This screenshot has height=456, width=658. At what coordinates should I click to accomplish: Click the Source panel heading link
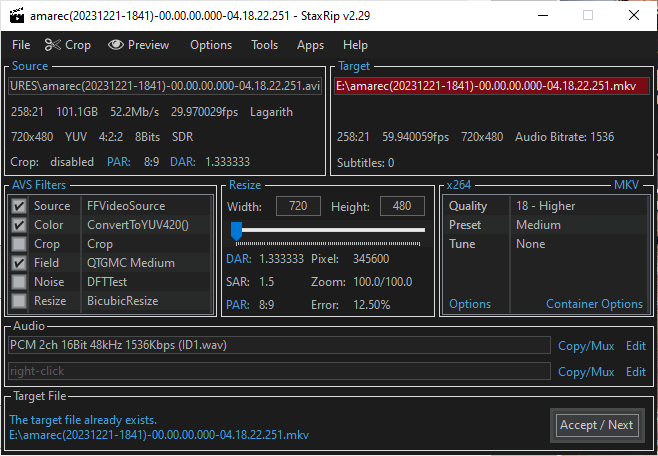pyautogui.click(x=30, y=66)
